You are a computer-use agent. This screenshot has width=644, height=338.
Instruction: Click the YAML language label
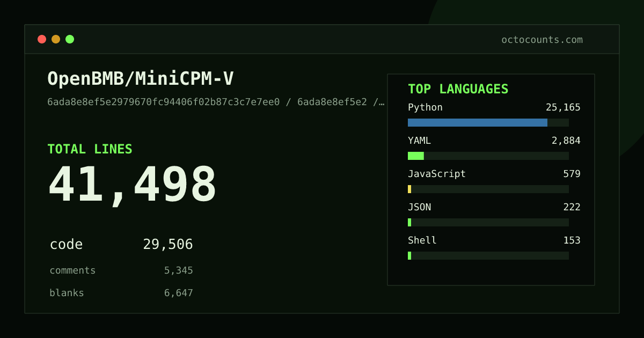pyautogui.click(x=419, y=141)
